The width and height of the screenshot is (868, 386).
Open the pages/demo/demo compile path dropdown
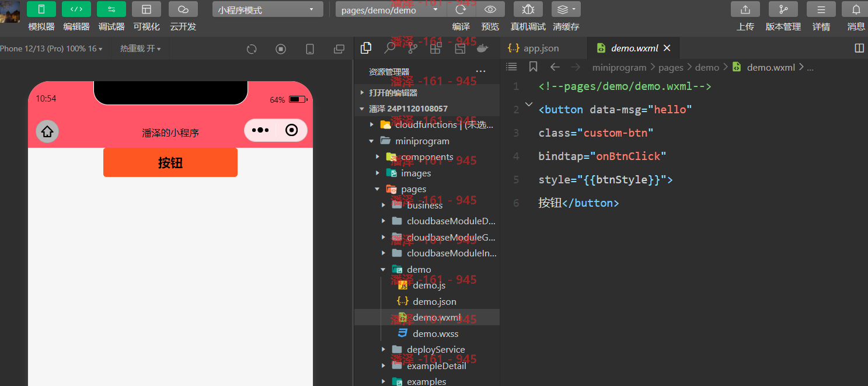(391, 9)
